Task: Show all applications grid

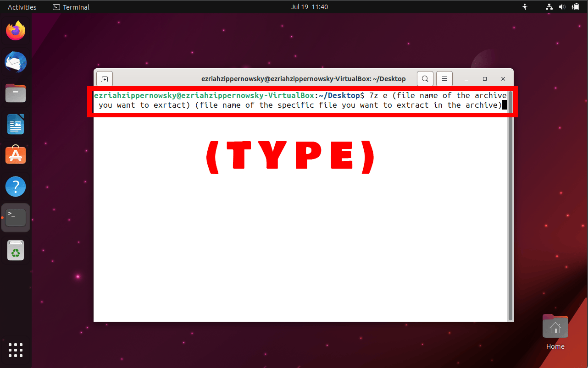Action: 16,350
